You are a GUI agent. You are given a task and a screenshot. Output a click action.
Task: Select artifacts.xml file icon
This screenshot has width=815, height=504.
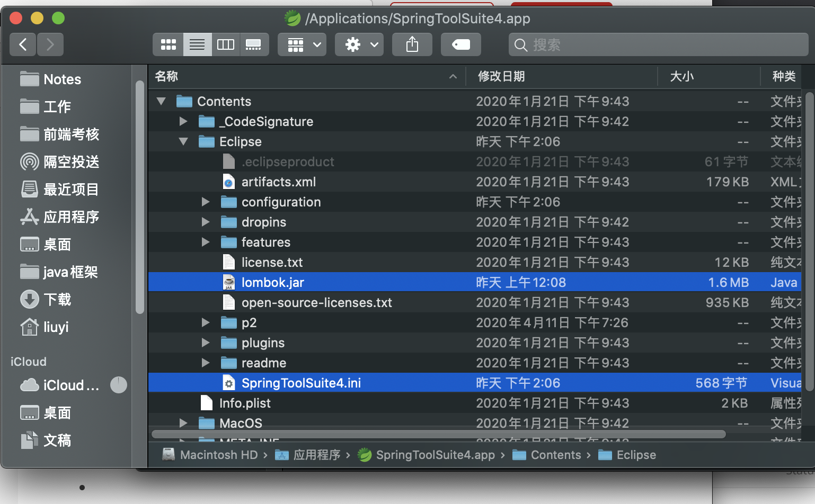point(229,182)
